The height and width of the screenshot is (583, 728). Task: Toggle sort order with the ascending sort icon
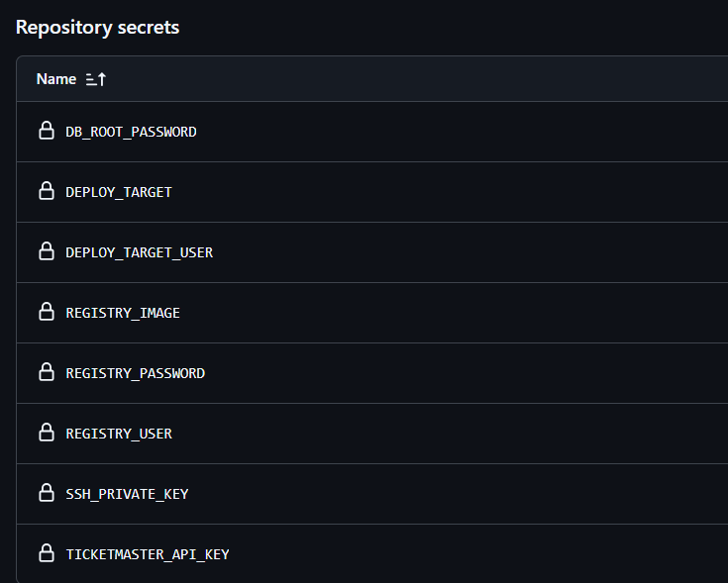coord(96,79)
